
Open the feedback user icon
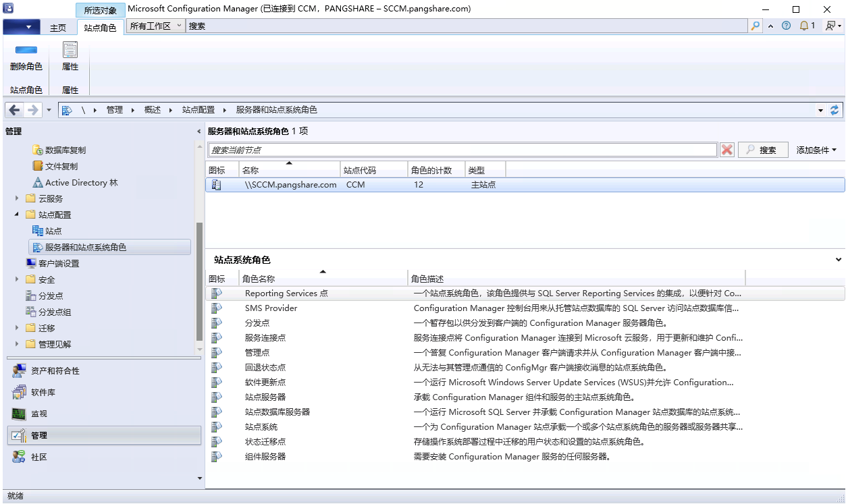(831, 26)
